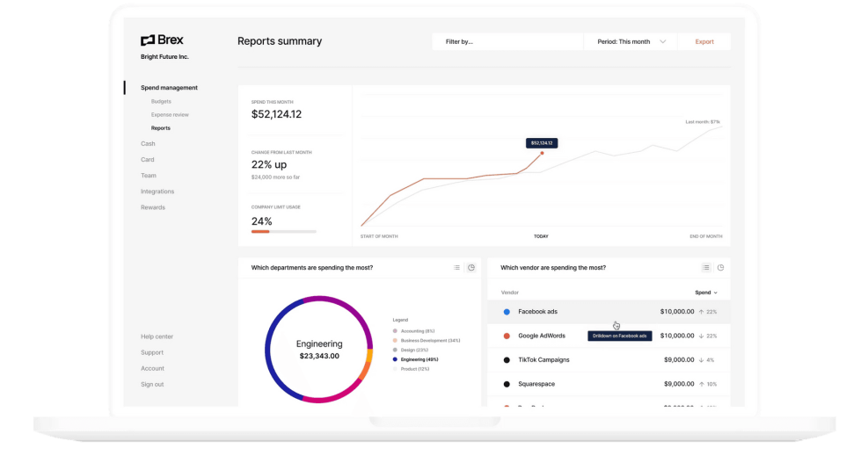Expand the Spend column sort dropdown
The image size is (868, 463).
coord(705,293)
